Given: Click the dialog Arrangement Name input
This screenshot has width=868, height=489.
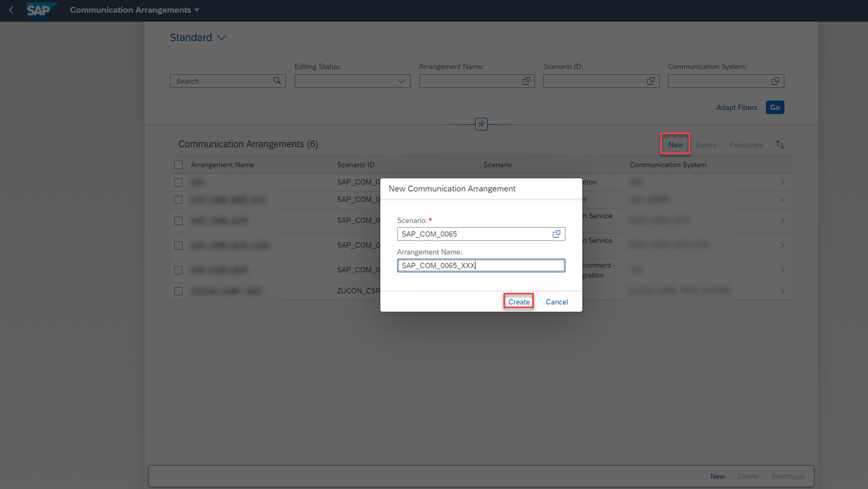Looking at the screenshot, I should (481, 265).
